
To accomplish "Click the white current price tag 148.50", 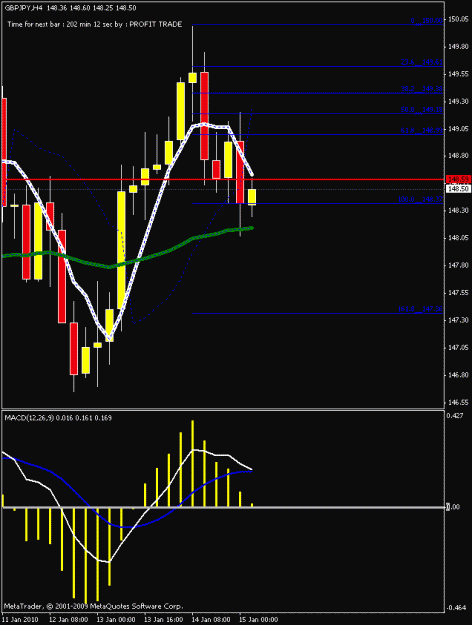I will coord(458,189).
